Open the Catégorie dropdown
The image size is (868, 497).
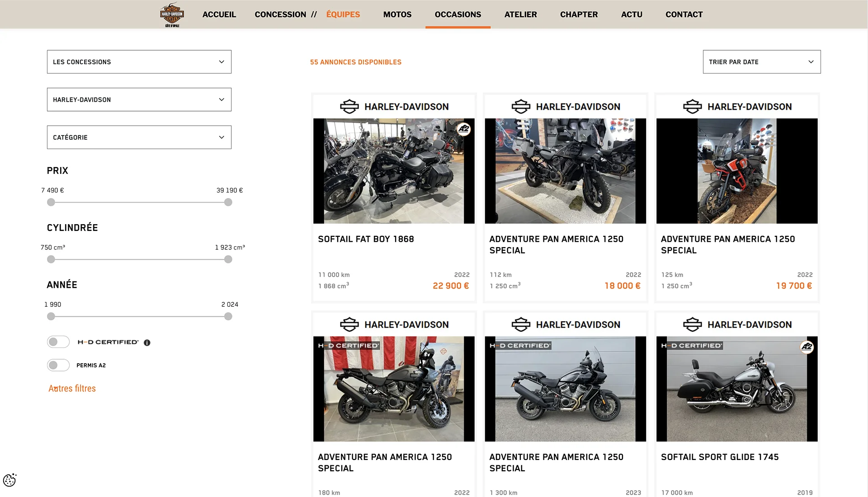pyautogui.click(x=139, y=137)
